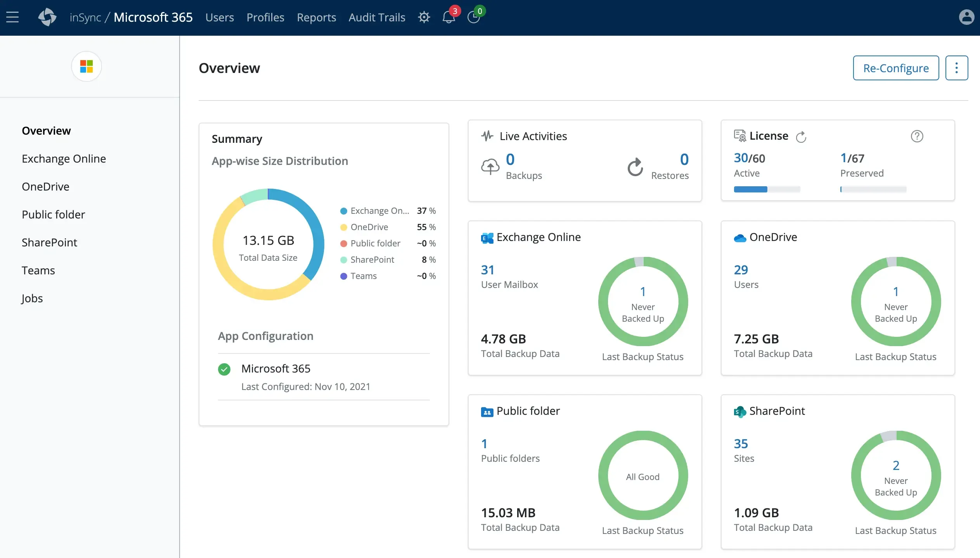Toggle the alerts badge icon with 0
The image size is (980, 558).
474,17
